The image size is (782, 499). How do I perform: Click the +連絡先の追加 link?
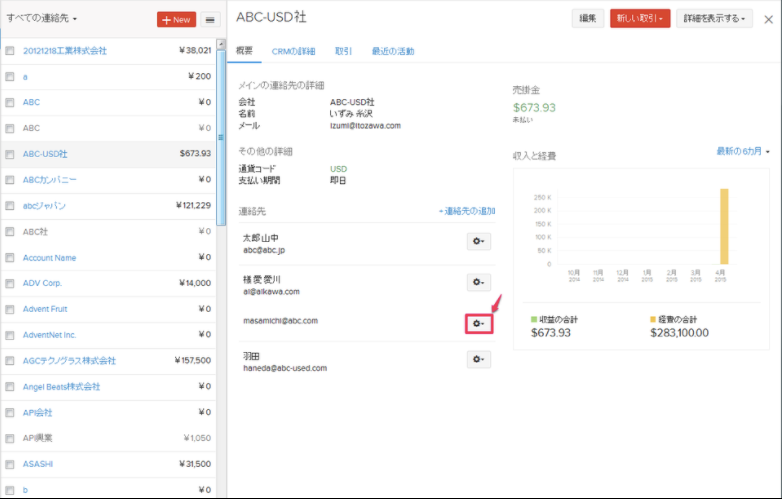click(467, 212)
